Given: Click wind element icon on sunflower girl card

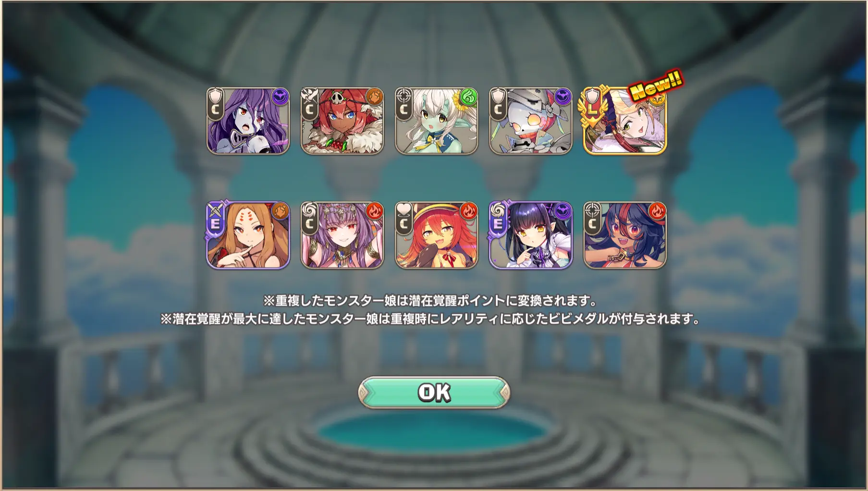Looking at the screenshot, I should point(468,97).
